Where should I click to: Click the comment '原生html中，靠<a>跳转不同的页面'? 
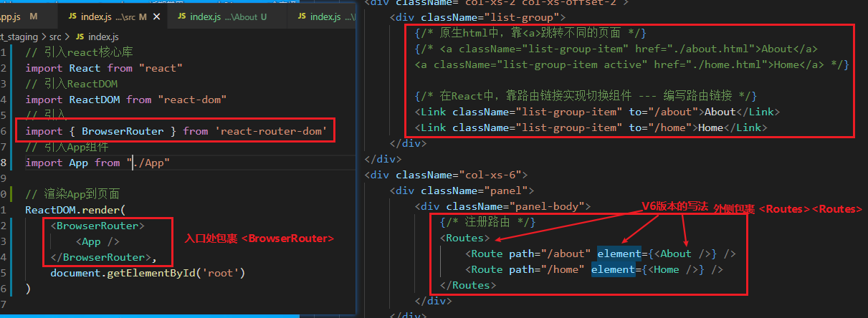coord(530,34)
